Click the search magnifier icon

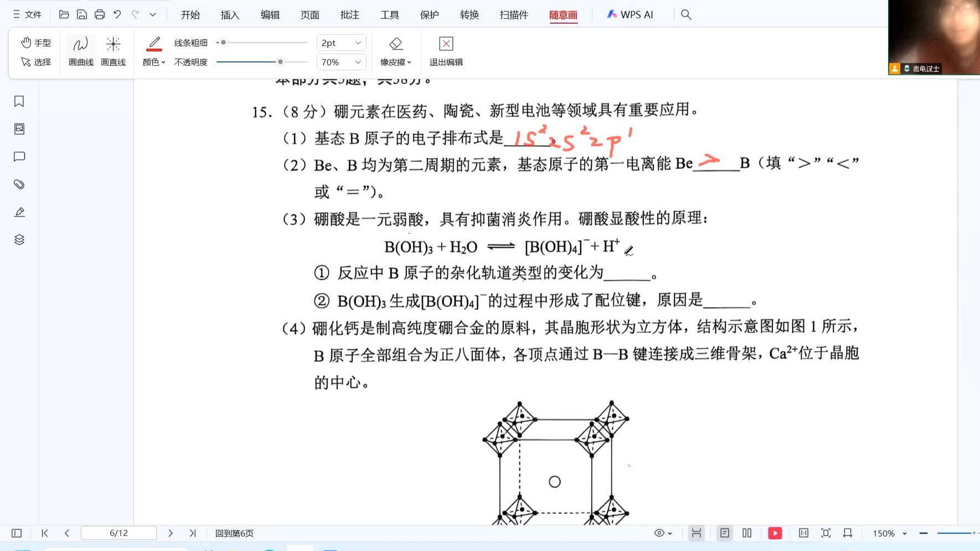(x=686, y=14)
